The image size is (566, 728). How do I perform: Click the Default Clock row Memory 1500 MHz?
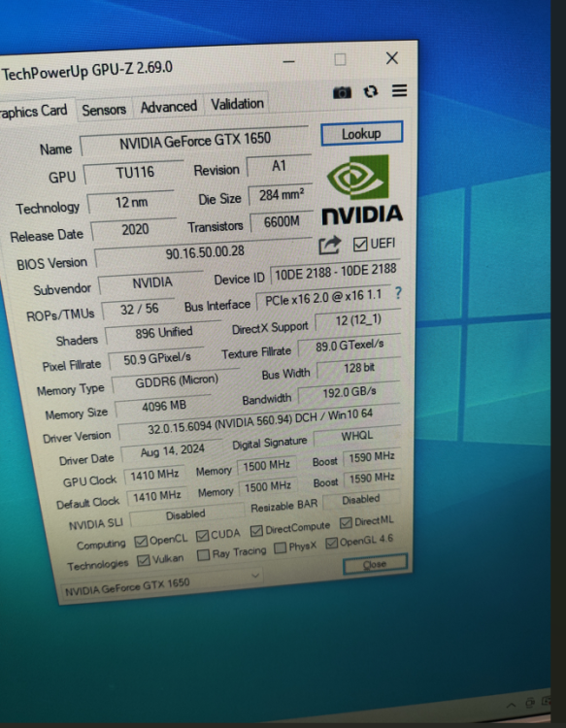(x=267, y=486)
